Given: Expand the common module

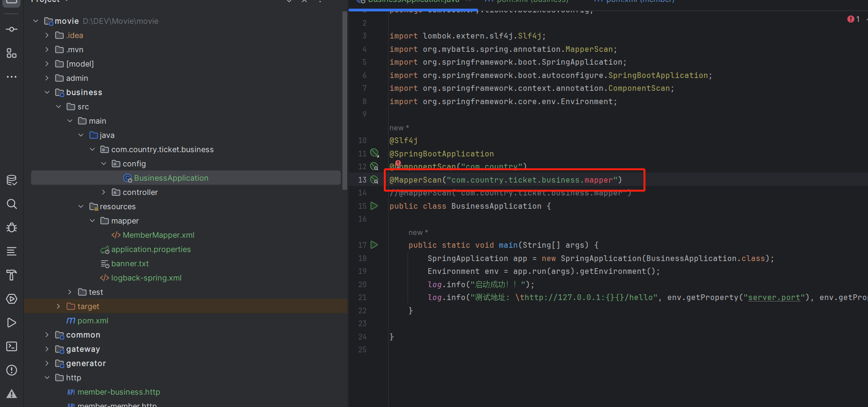Looking at the screenshot, I should tap(47, 335).
